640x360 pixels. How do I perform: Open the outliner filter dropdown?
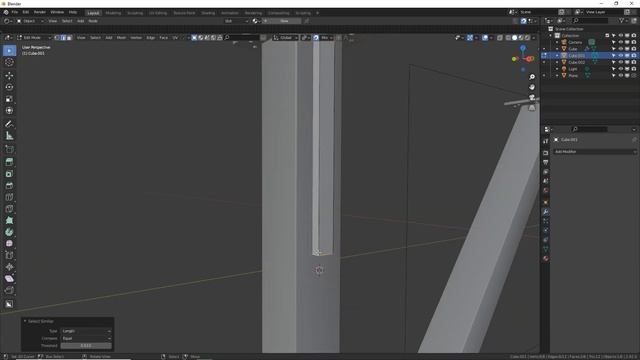pyautogui.click(x=623, y=20)
